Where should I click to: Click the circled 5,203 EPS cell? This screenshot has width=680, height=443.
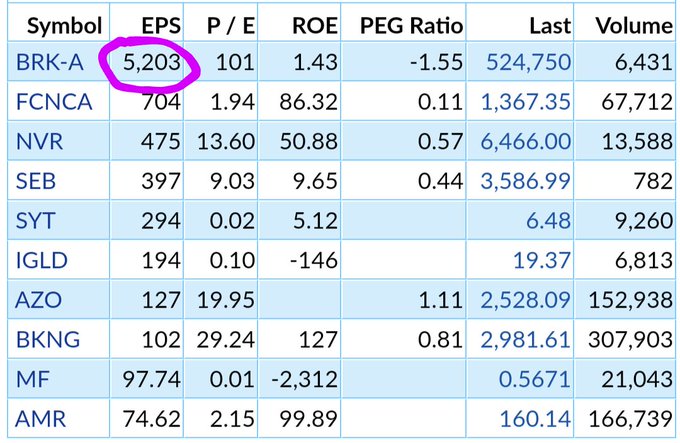click(x=151, y=62)
